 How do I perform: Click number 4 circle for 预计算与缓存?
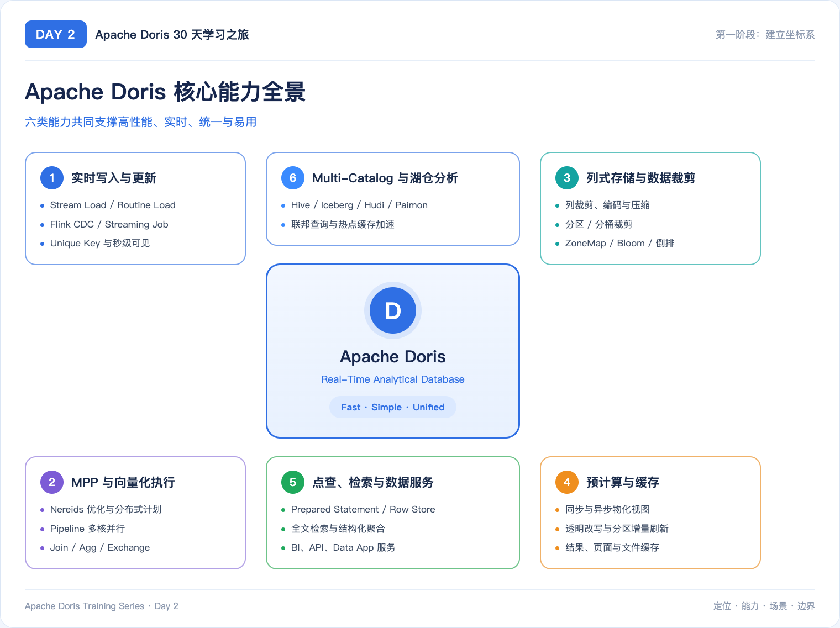[567, 482]
